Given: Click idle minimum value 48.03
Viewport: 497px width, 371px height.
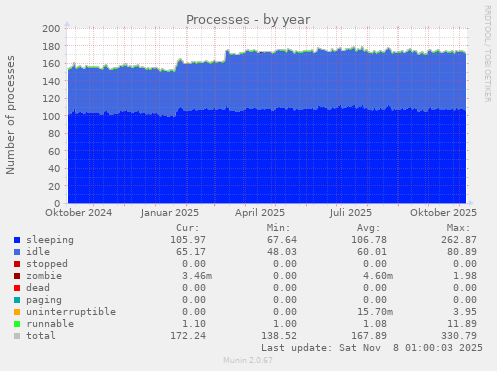Looking at the screenshot, I should point(282,252).
